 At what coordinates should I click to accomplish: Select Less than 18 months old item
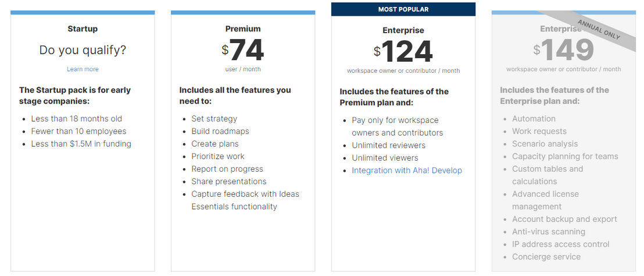point(76,119)
